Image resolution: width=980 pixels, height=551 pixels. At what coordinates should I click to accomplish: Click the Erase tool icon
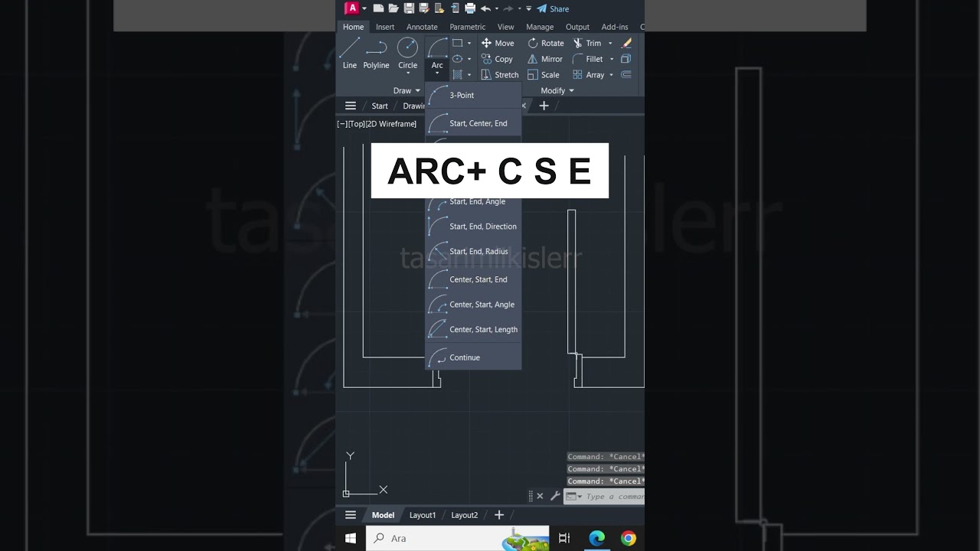click(626, 43)
